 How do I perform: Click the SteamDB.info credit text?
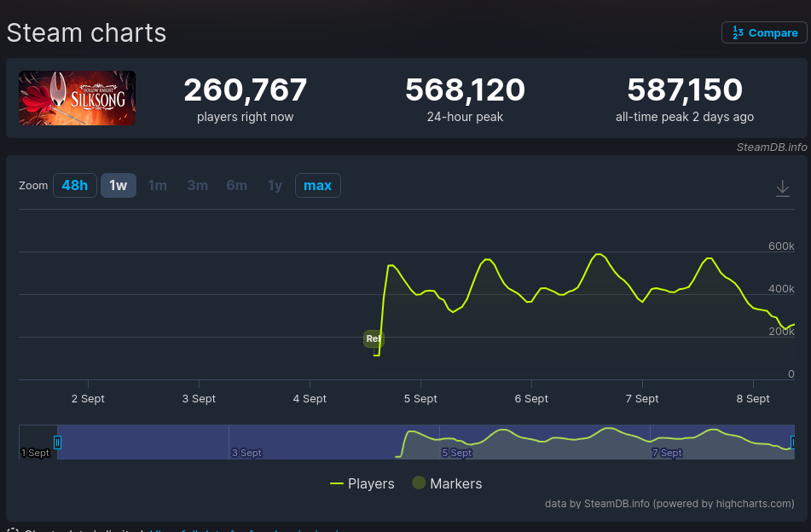coord(771,147)
